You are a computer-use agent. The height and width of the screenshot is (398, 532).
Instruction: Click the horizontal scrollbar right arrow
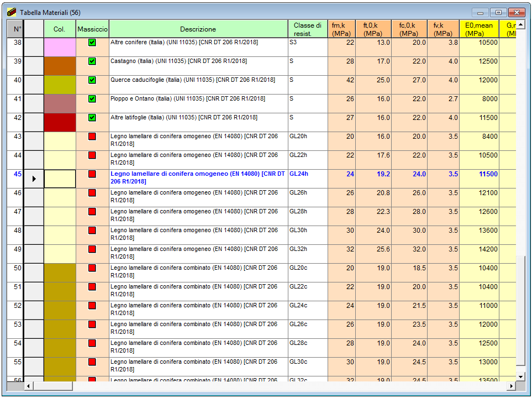click(x=511, y=385)
